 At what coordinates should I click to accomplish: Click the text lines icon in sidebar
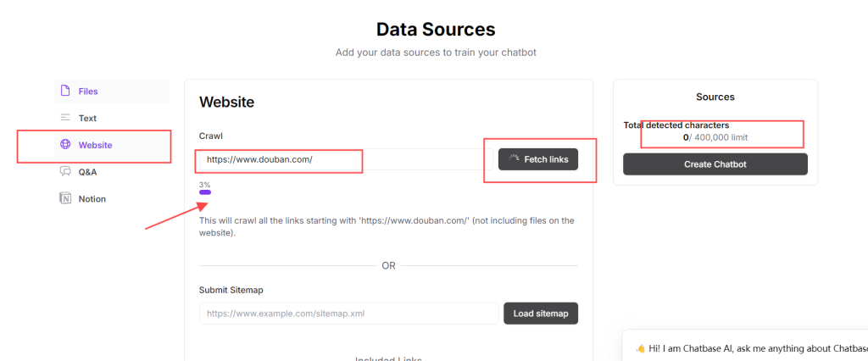(65, 118)
